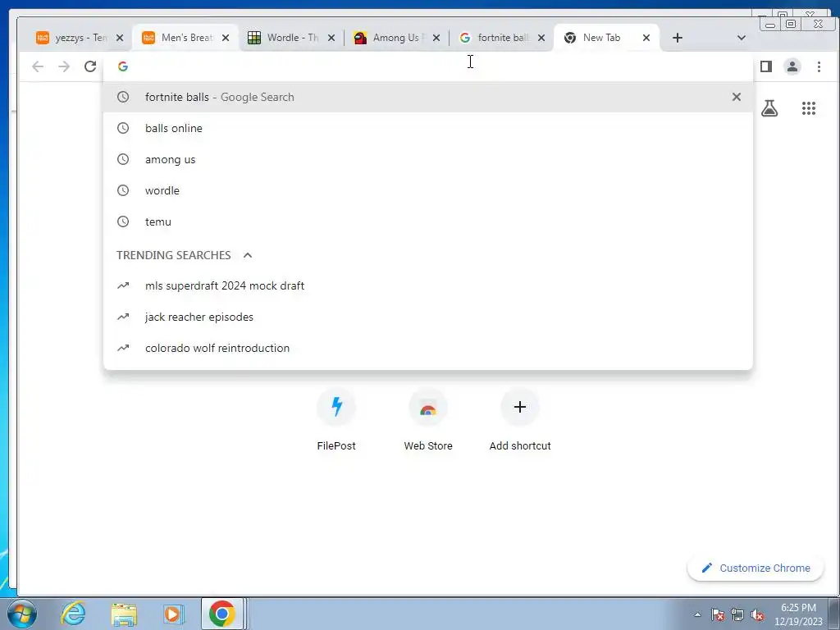840x630 pixels.
Task: Choose the 'wordle' suggestion
Action: [427, 190]
